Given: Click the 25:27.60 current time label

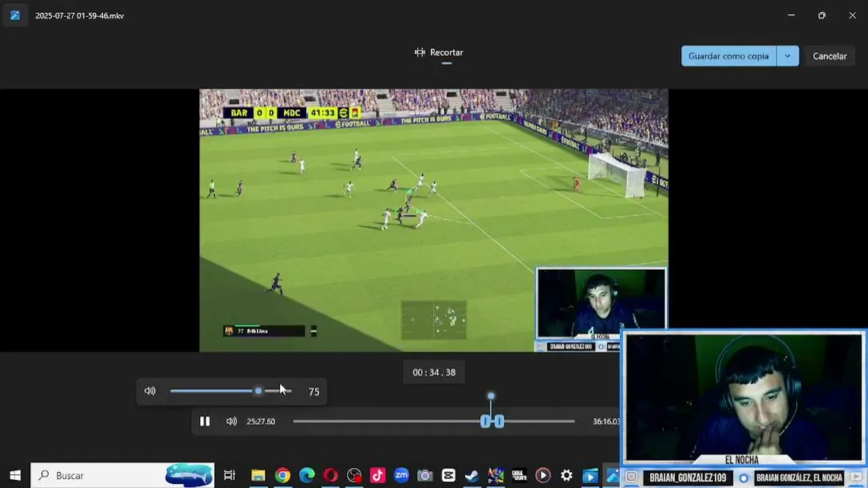Looking at the screenshot, I should [261, 422].
